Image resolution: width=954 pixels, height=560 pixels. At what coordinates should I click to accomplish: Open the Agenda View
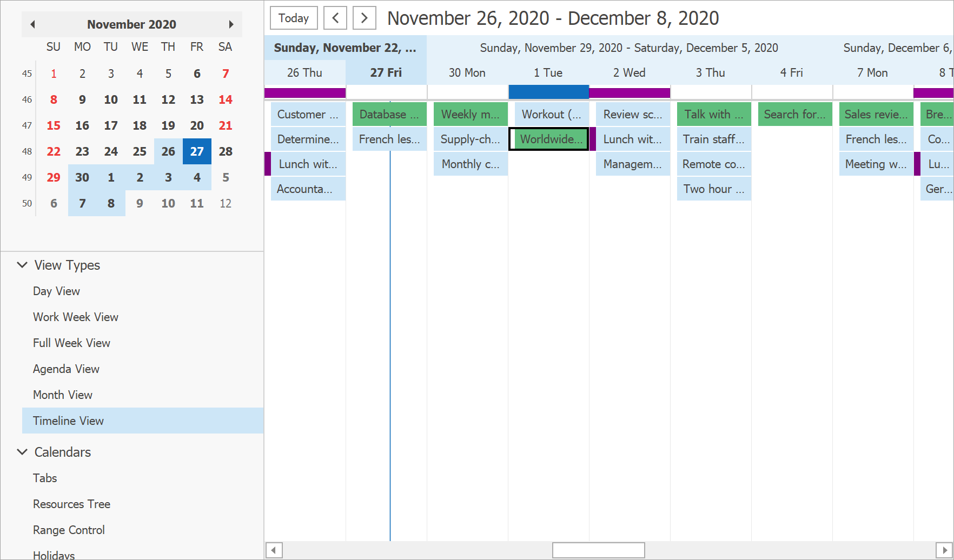[66, 369]
